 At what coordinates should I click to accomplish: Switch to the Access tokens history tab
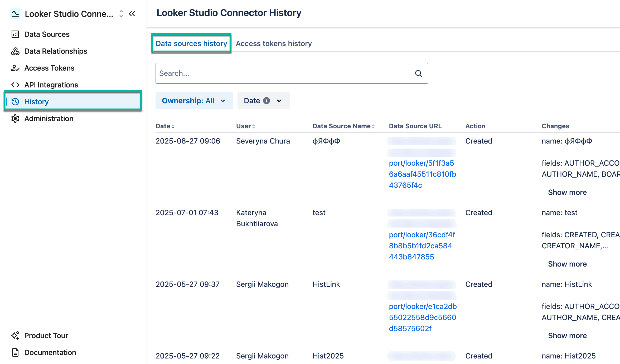click(274, 43)
